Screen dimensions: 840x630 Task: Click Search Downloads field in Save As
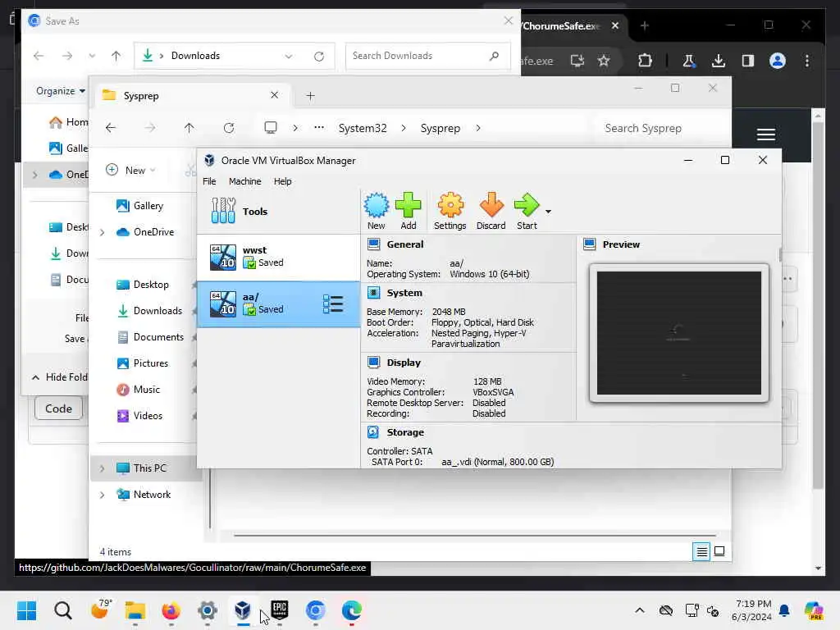[x=427, y=56]
